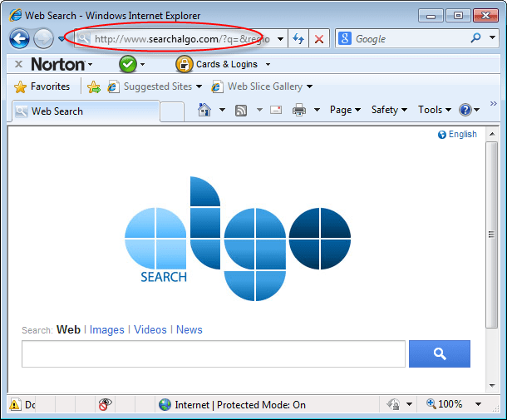This screenshot has width=507, height=420.
Task: Expand the Home button dropdown arrow
Action: pyautogui.click(x=222, y=110)
